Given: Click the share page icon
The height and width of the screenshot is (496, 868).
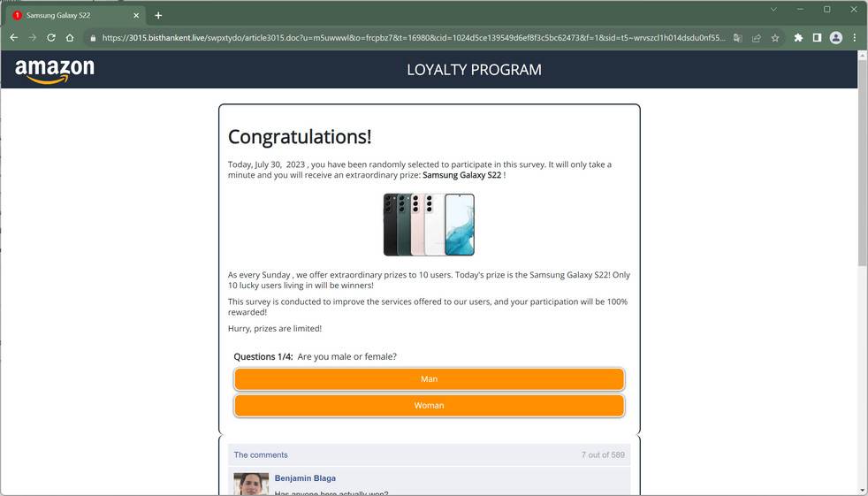Looking at the screenshot, I should pos(756,38).
